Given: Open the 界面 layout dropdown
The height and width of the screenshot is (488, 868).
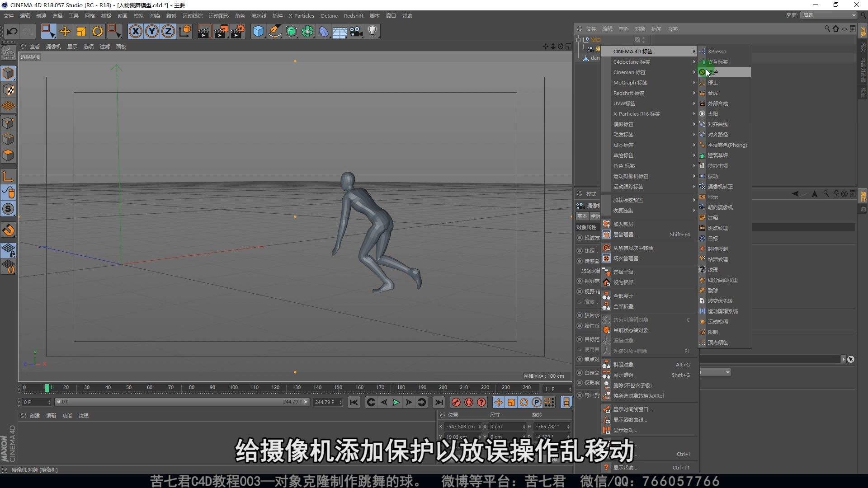Looking at the screenshot, I should pyautogui.click(x=829, y=15).
